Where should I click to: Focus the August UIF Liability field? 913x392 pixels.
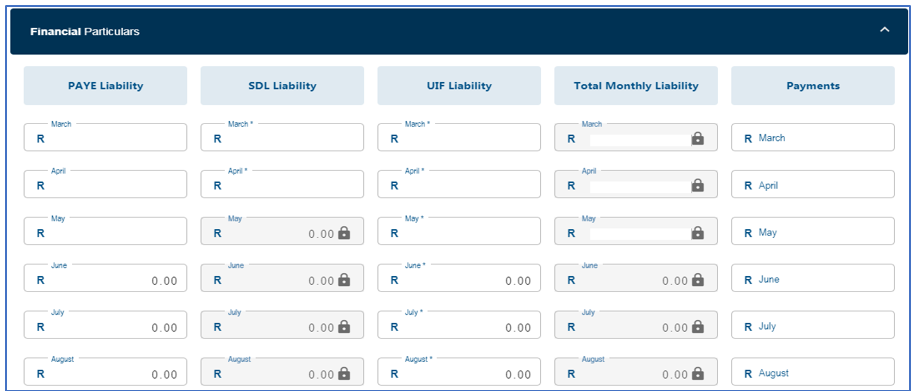pyautogui.click(x=459, y=372)
